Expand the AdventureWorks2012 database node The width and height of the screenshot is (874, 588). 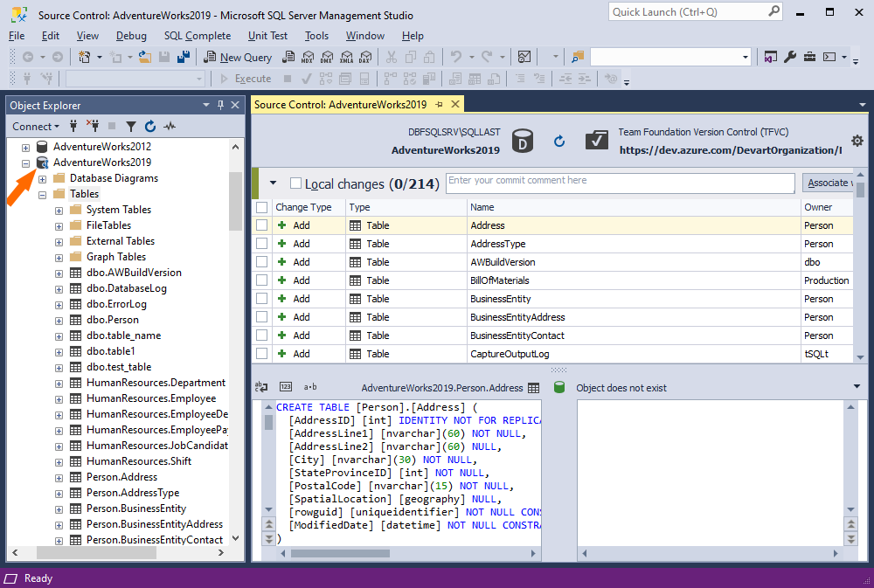[25, 148]
